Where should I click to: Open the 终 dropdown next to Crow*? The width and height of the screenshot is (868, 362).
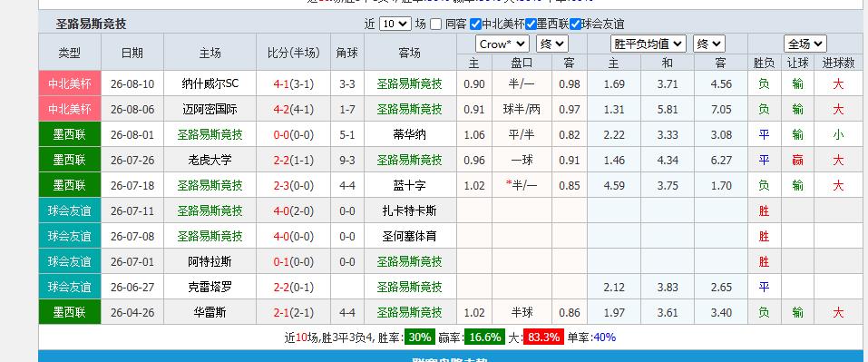coord(552,44)
